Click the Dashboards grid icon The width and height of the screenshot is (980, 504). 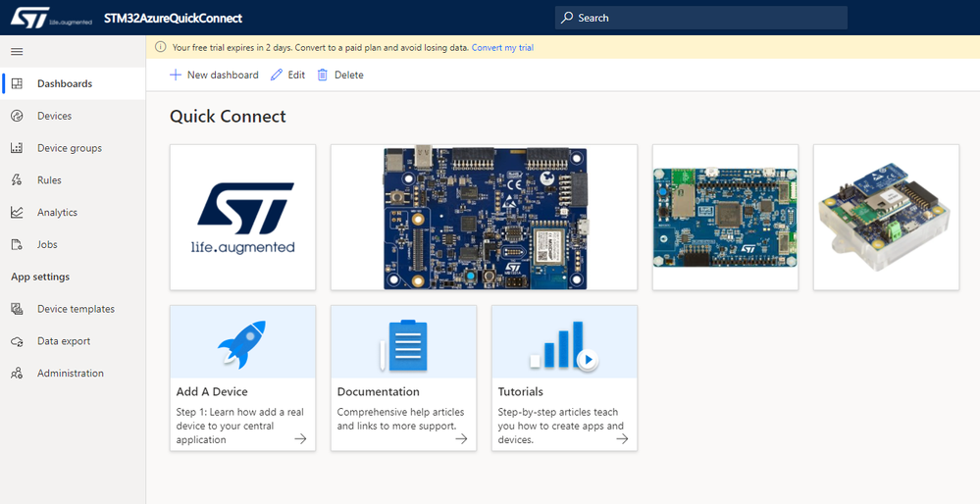point(17,83)
